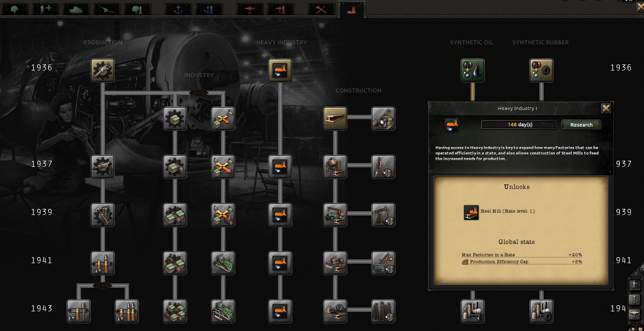Image resolution: width=644 pixels, height=331 pixels.
Task: Click the soldier icon on the right edge
Action: [634, 285]
